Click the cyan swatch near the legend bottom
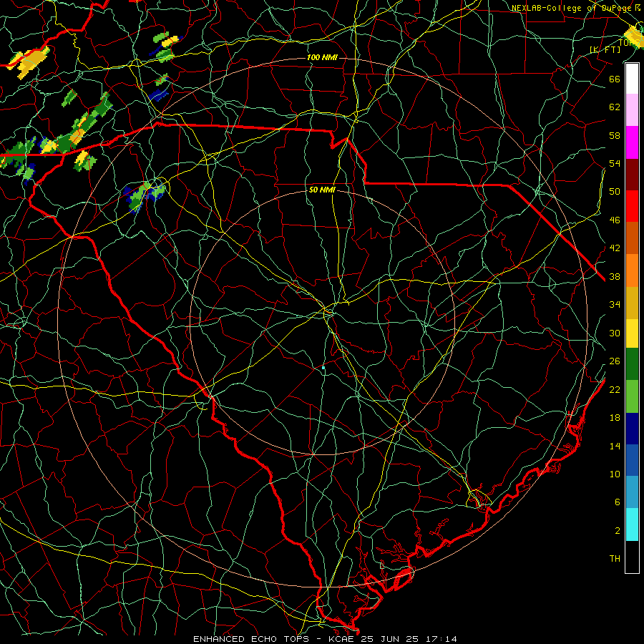The image size is (644, 644). [x=632, y=525]
